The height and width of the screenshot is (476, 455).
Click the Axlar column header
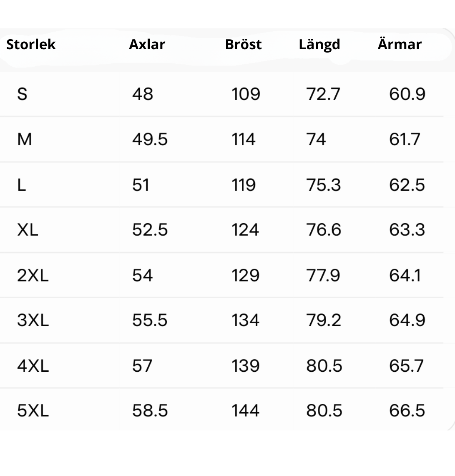click(147, 44)
